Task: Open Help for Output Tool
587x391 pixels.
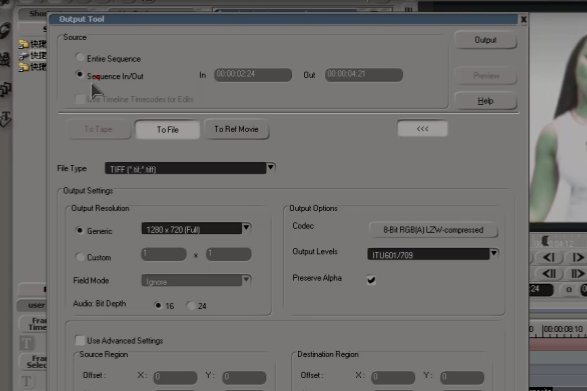Action: coord(486,101)
